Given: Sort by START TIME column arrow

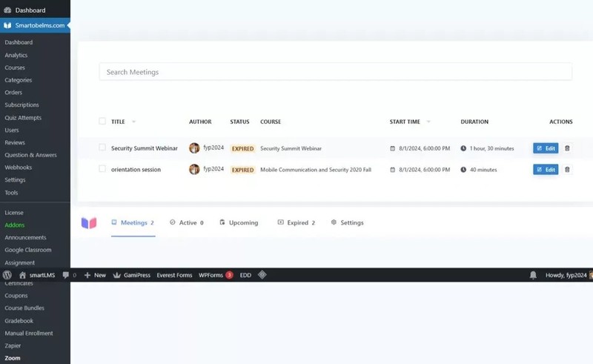Looking at the screenshot, I should point(428,122).
